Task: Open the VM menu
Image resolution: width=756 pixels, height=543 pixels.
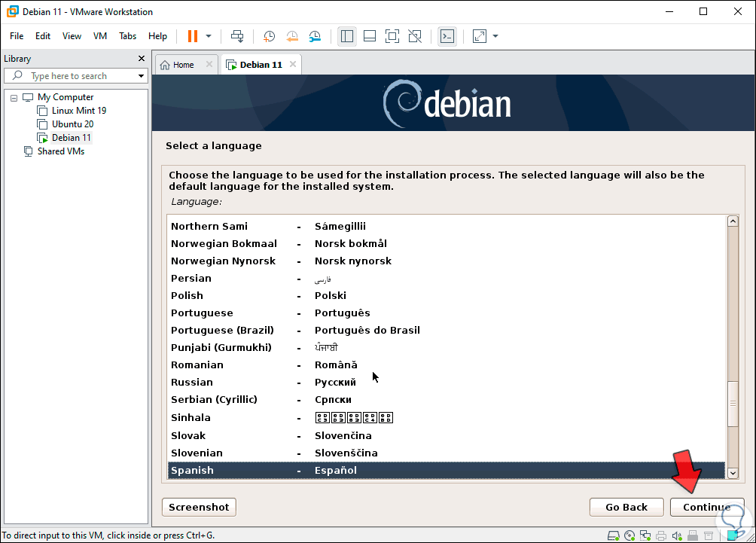Action: coord(100,36)
